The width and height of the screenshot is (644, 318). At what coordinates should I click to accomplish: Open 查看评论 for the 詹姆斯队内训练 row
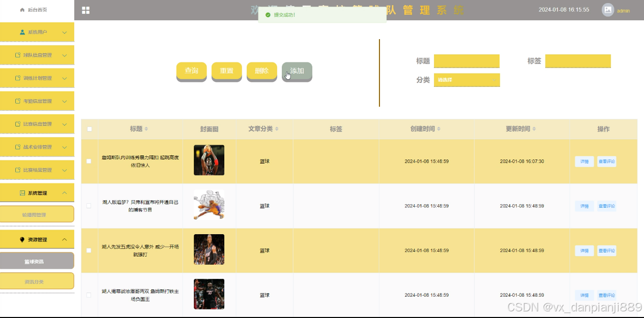[606, 162]
